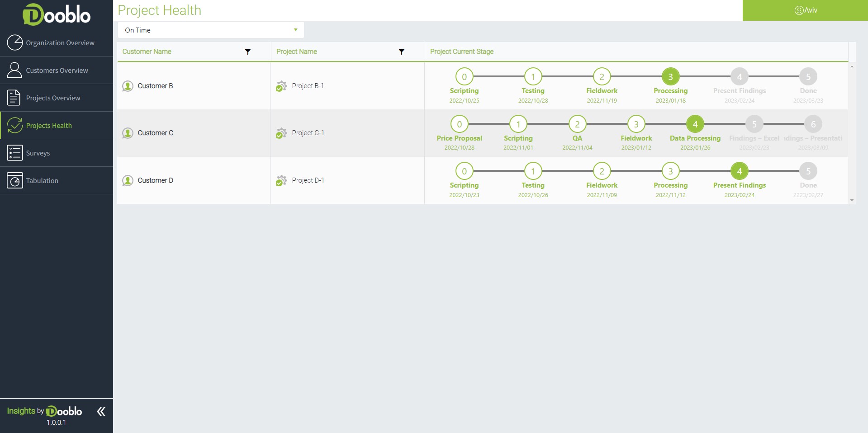This screenshot has height=433, width=868.
Task: Click active Data Processing stage of Project C-1
Action: (695, 124)
